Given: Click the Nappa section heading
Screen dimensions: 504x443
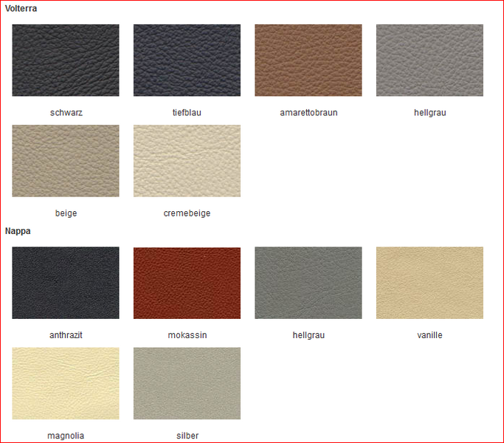Looking at the screenshot, I should coord(18,231).
